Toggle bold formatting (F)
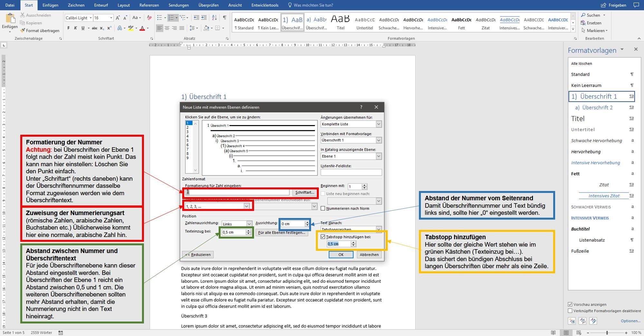The width and height of the screenshot is (644, 336). (68, 28)
